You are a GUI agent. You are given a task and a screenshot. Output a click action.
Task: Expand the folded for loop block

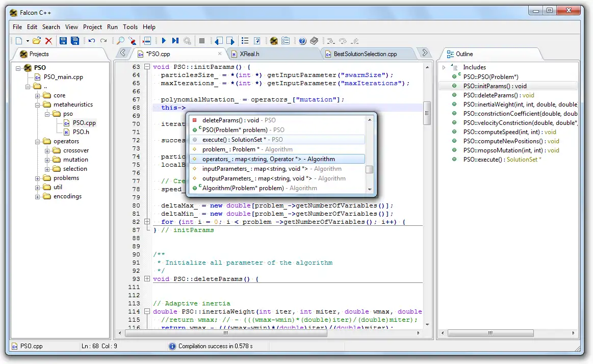(147, 222)
